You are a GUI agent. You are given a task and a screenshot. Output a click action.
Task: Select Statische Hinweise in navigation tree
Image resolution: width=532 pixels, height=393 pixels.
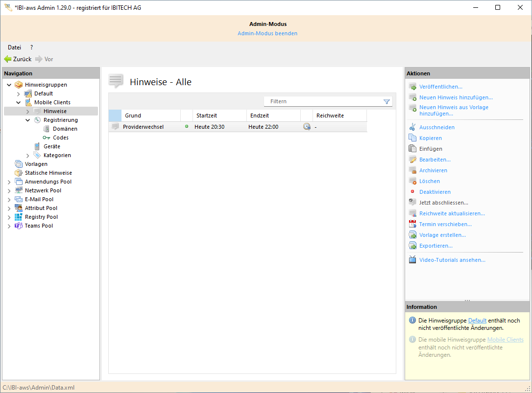point(48,173)
